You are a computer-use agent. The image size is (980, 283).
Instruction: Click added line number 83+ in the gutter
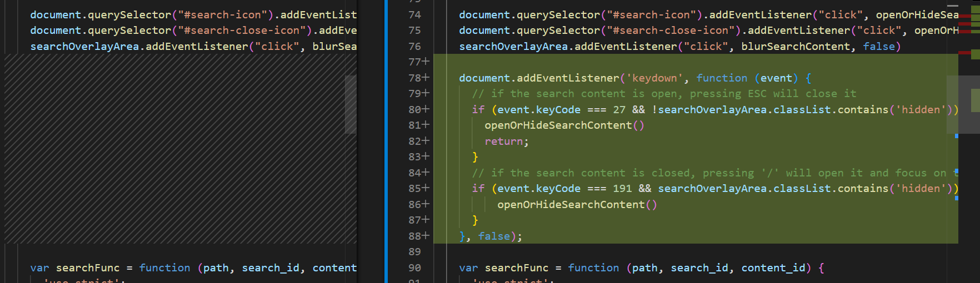(x=419, y=157)
